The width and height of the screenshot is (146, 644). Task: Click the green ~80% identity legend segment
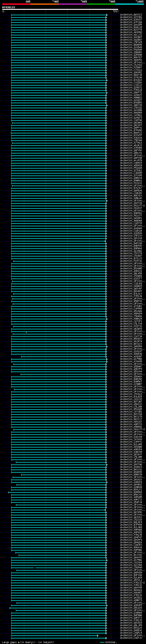(101, 4)
